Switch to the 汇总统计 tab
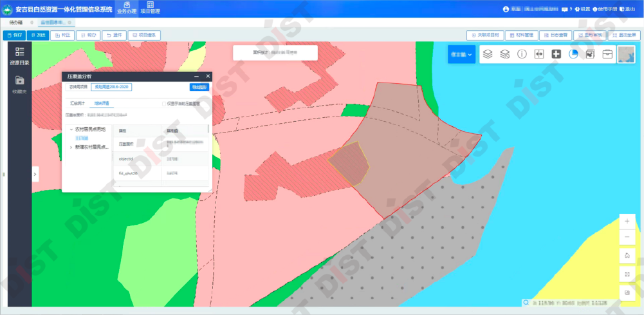The width and height of the screenshot is (644, 315). (77, 103)
